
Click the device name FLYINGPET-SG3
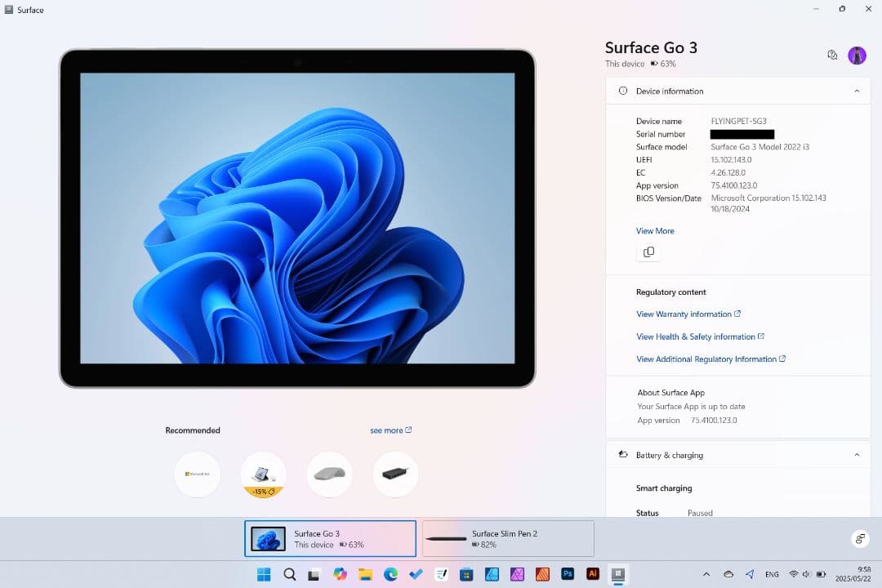pos(738,121)
